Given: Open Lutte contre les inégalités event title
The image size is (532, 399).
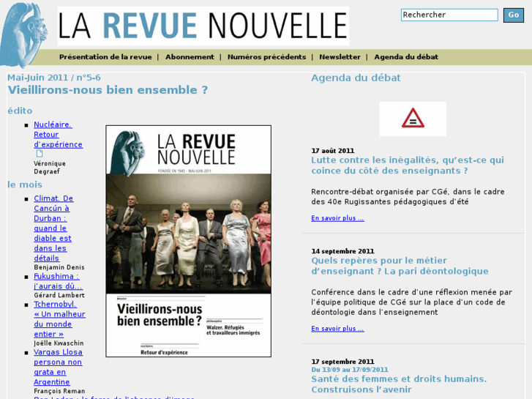Looking at the screenshot, I should click(x=408, y=165).
